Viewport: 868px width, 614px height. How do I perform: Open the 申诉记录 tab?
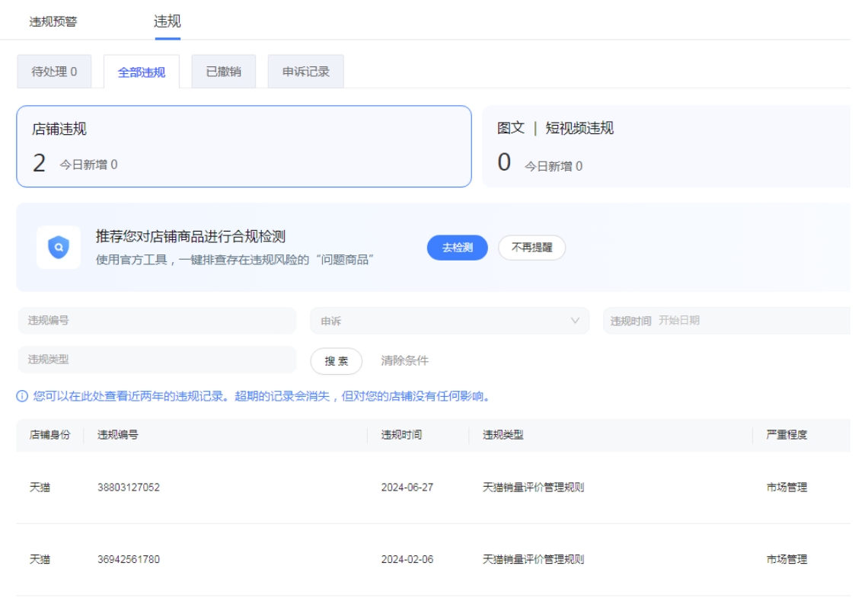pos(305,72)
